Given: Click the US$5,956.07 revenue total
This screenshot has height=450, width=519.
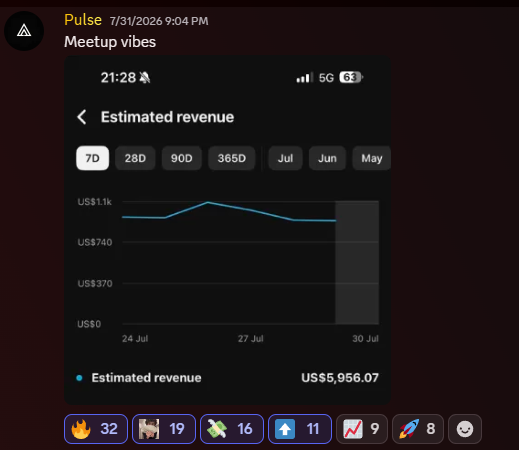Looking at the screenshot, I should pyautogui.click(x=340, y=378).
